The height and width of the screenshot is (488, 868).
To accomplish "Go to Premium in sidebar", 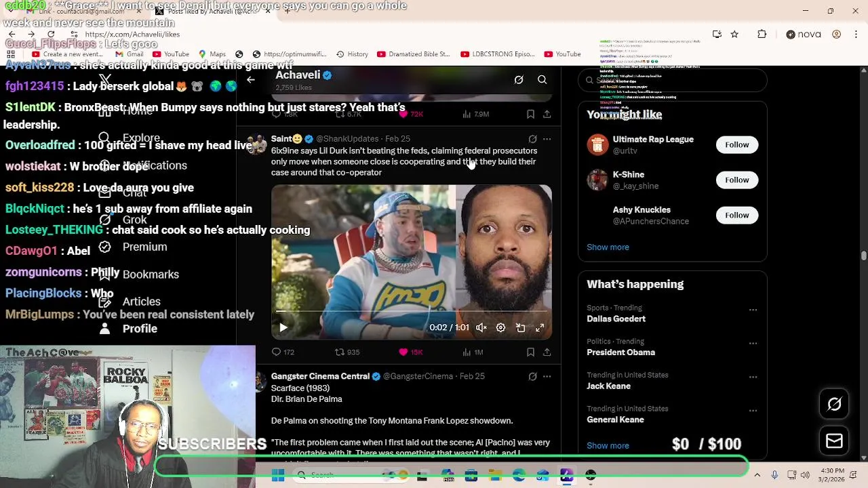I will (x=133, y=247).
